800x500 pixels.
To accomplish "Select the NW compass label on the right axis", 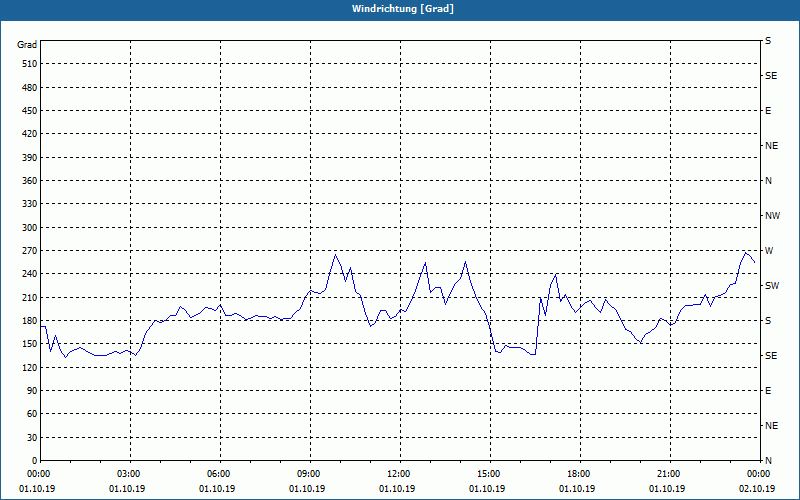I will coord(772,216).
